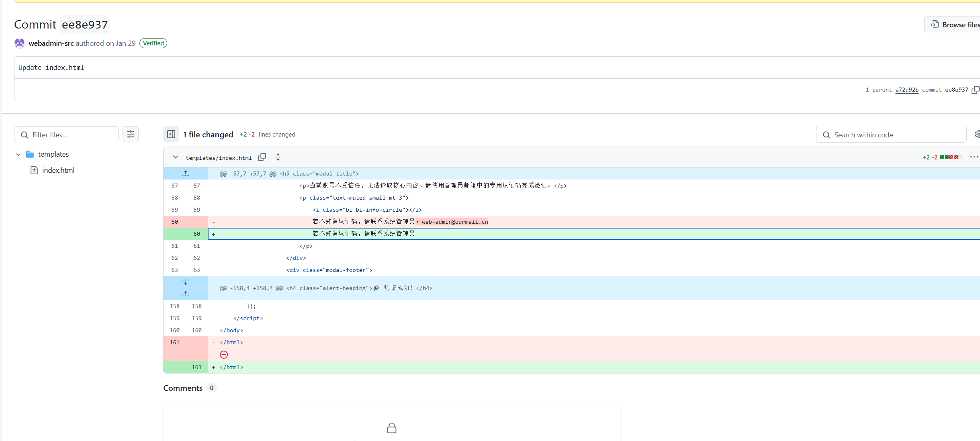Copy the full commit SHA

tap(975, 90)
